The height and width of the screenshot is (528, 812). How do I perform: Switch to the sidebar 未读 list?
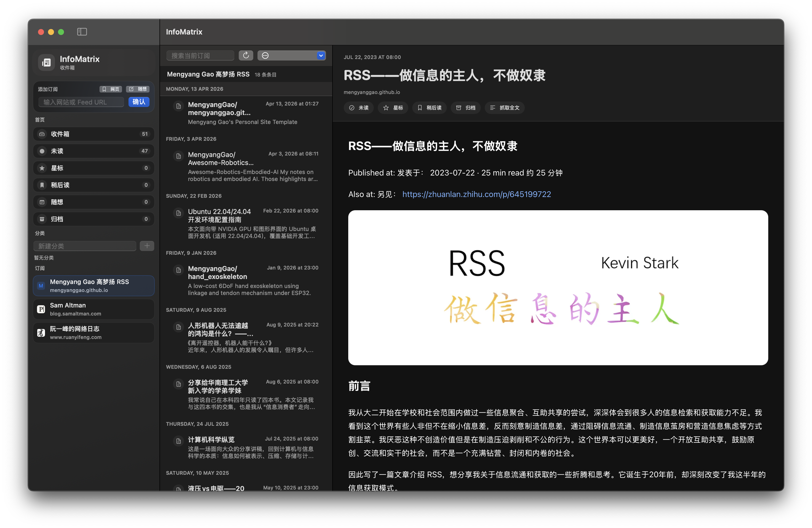[x=94, y=151]
